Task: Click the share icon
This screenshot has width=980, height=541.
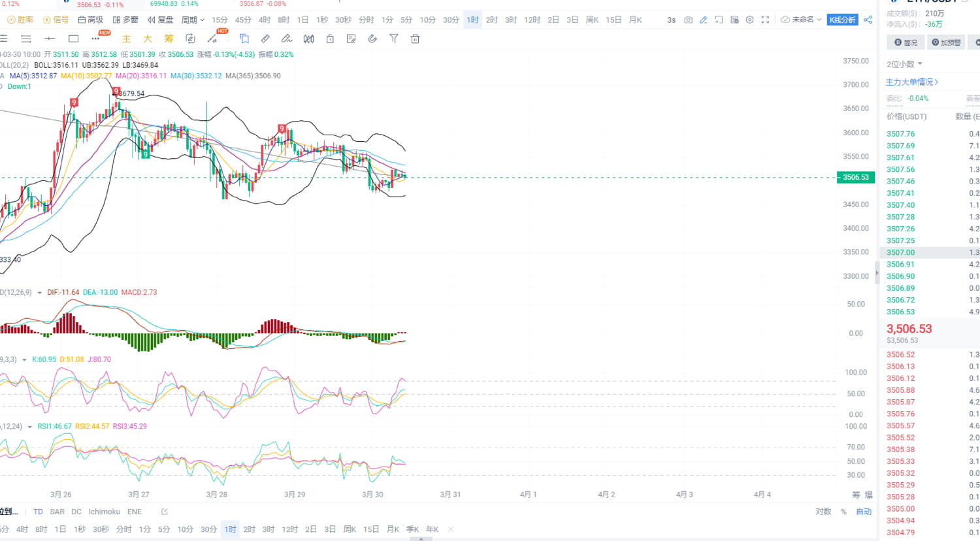Action: [868, 20]
